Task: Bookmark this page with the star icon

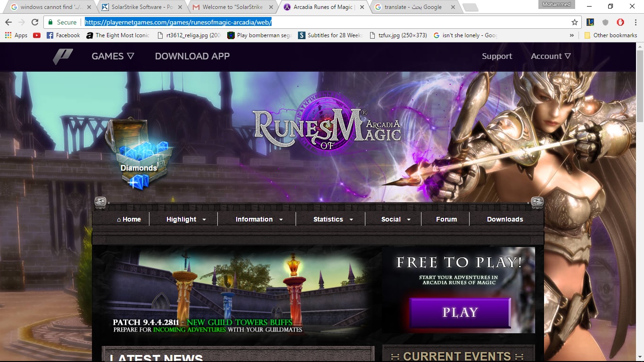Action: (574, 22)
